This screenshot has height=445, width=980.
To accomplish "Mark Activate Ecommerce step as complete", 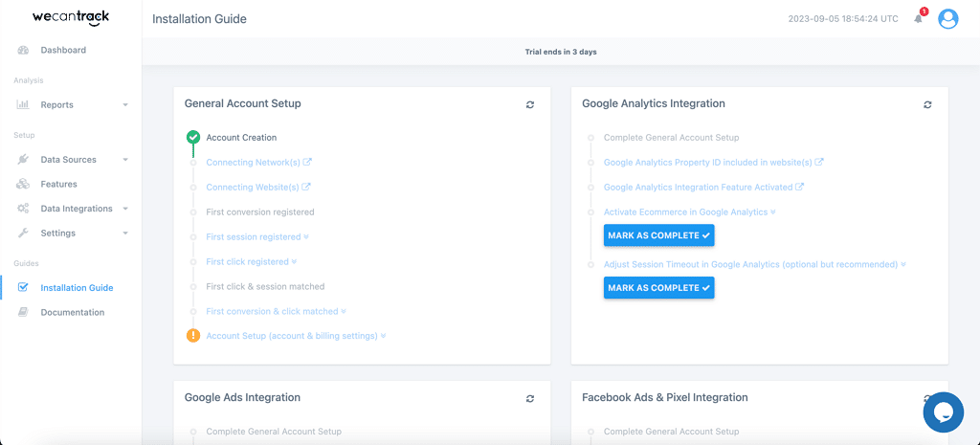I will (x=658, y=235).
